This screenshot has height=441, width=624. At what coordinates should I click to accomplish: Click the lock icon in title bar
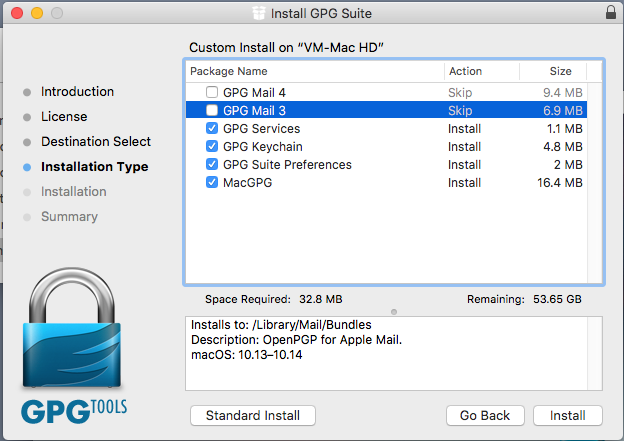[x=611, y=12]
